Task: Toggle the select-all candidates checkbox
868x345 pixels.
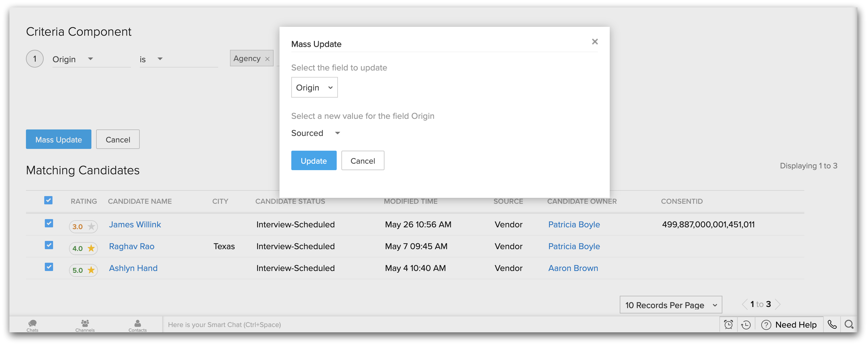Action: coord(49,201)
